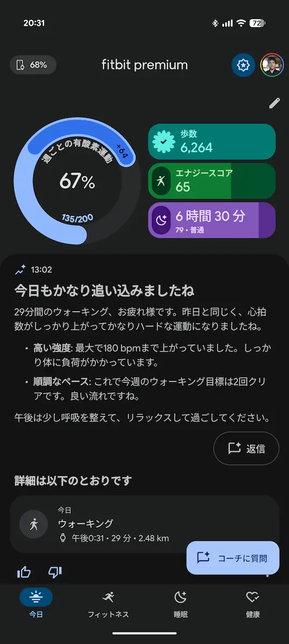The height and width of the screenshot is (644, 289).
Task: Open the settings gear icon
Action: pos(243,65)
